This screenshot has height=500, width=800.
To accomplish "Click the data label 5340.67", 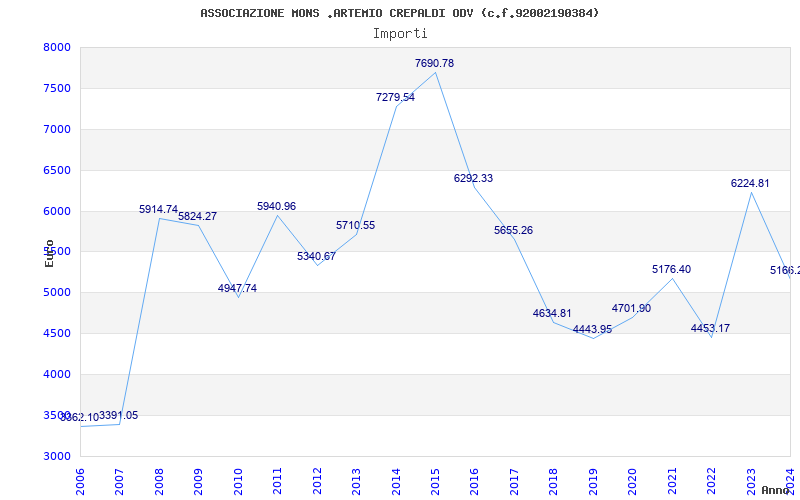I will (x=316, y=256).
